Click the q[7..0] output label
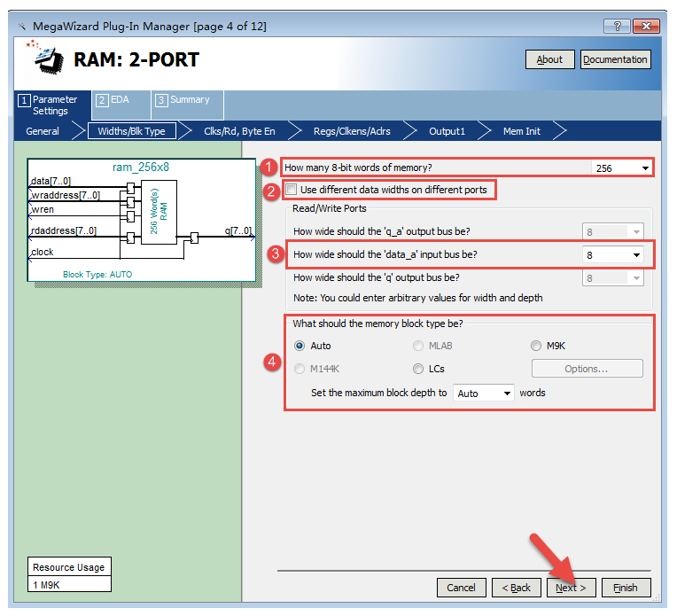Image resolution: width=677 pixels, height=616 pixels. (237, 230)
